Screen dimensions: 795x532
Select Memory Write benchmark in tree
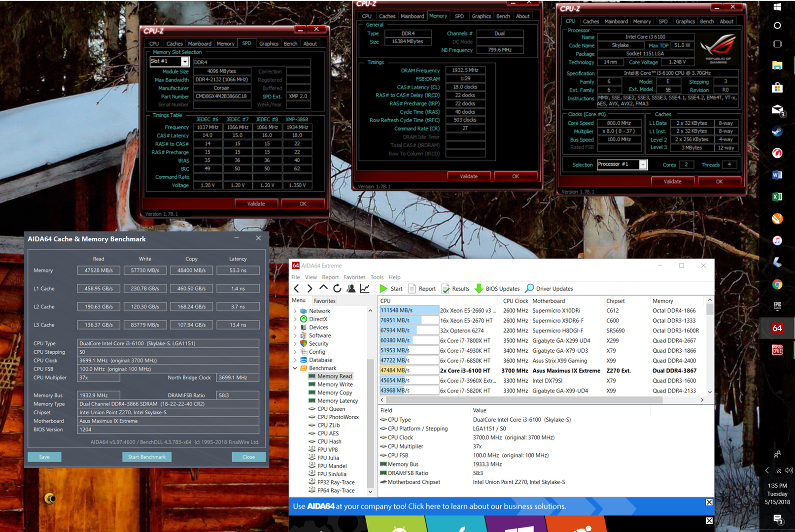[335, 385]
